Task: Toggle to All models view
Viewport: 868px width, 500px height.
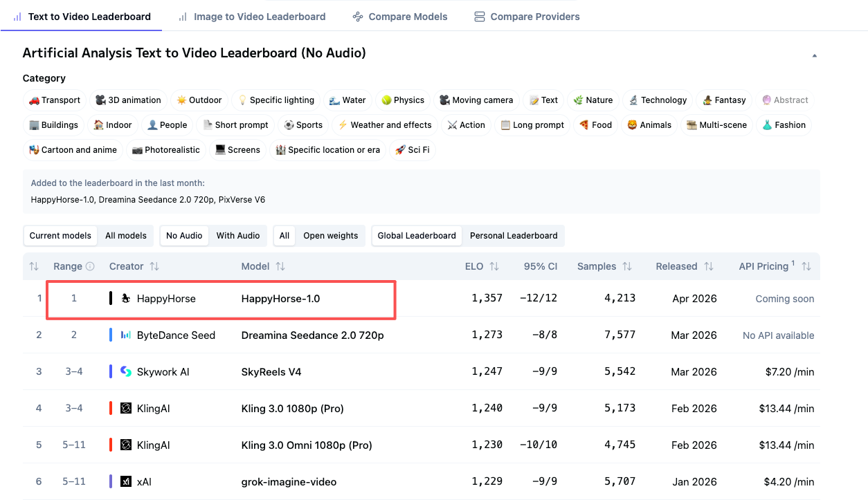Action: click(x=125, y=236)
